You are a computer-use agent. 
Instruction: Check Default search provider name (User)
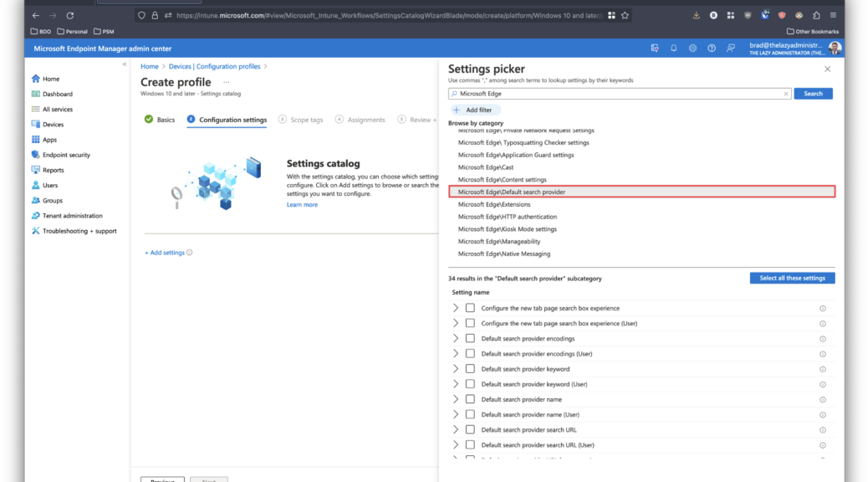(x=470, y=414)
